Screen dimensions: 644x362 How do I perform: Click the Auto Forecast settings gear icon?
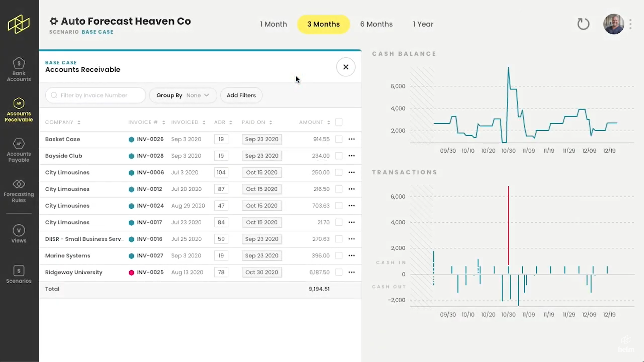[x=54, y=21]
